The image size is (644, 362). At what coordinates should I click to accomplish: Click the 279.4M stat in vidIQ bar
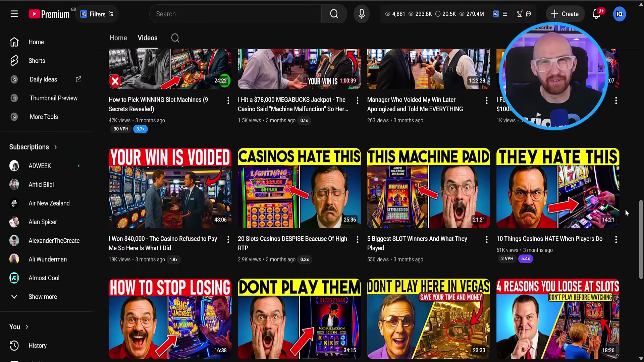[x=471, y=14]
